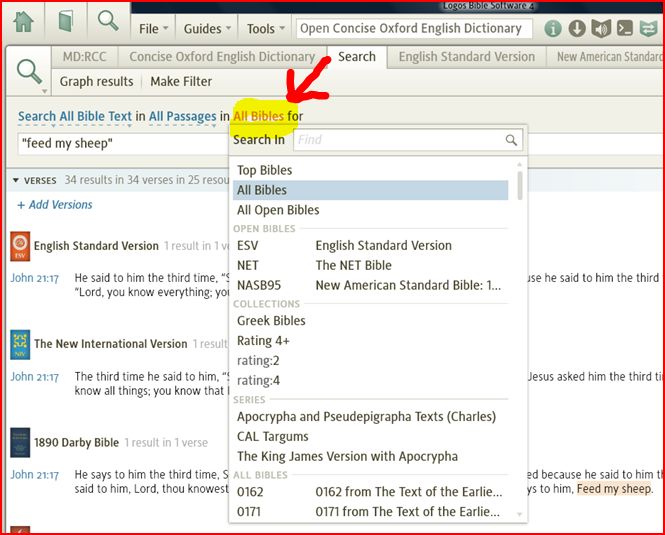665x535 pixels.
Task: Click the scroll up arrow of list
Action: click(x=520, y=164)
